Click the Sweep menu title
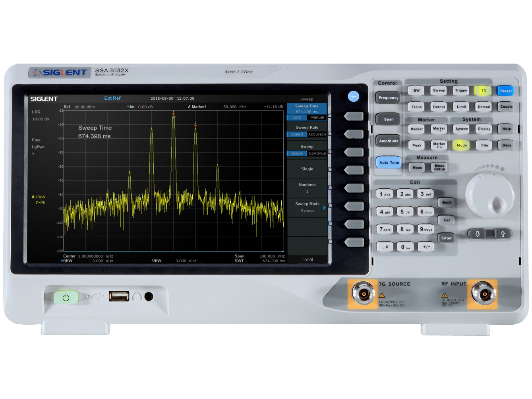532x399 pixels. [307, 99]
